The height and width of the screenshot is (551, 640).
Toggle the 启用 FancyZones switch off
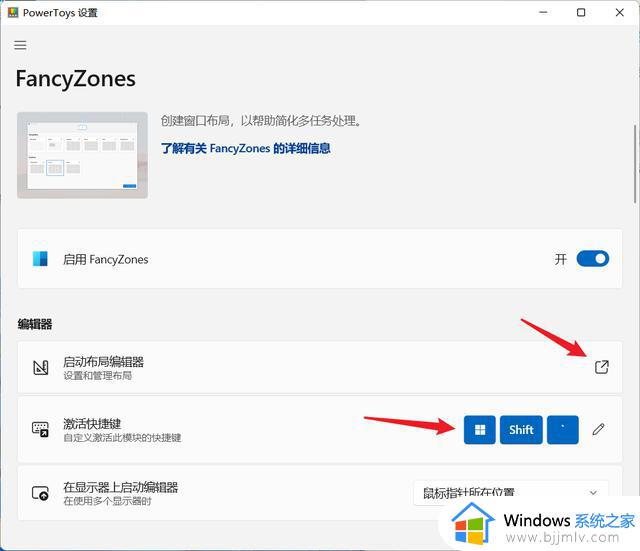592,259
